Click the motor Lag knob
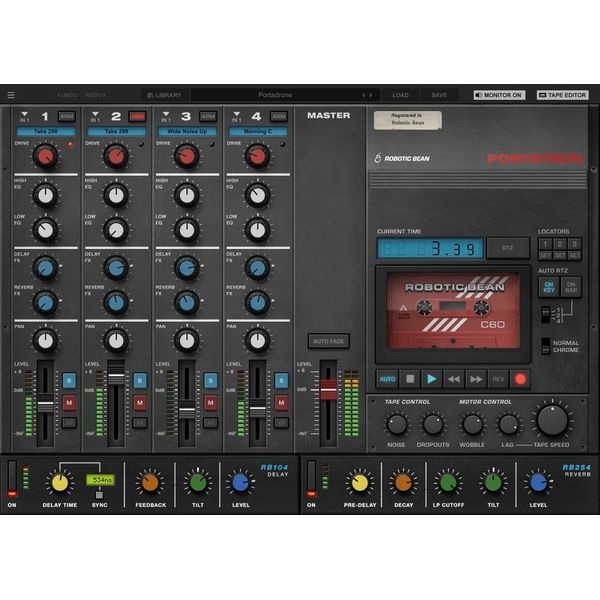Viewport: 600px width, 600px height. [509, 424]
